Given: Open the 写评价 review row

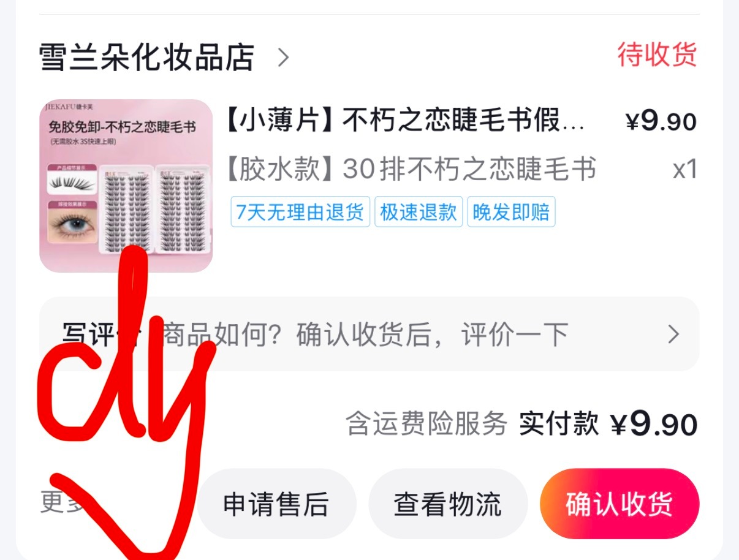Looking at the screenshot, I should [369, 334].
